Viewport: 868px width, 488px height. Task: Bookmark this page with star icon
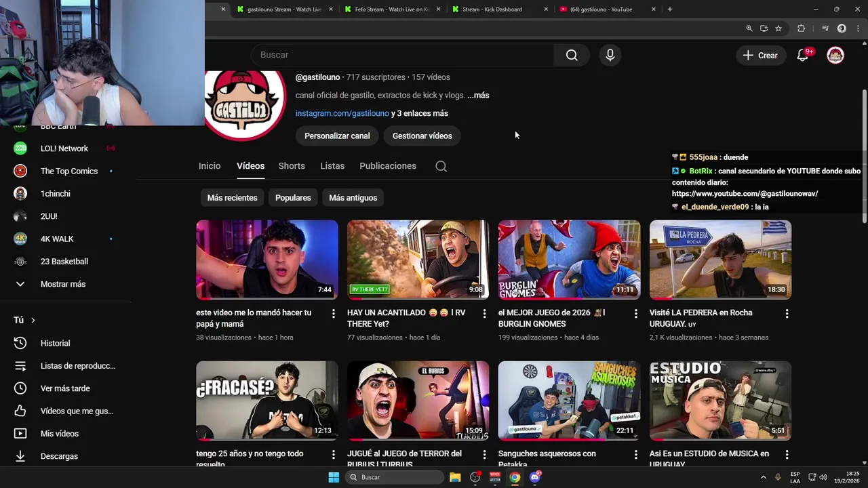778,28
